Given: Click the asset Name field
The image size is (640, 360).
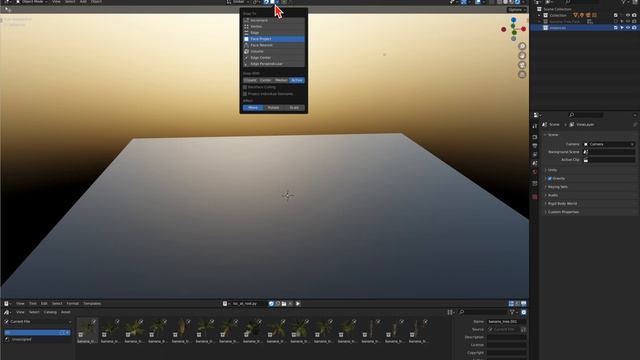Looking at the screenshot, I should [x=507, y=322].
